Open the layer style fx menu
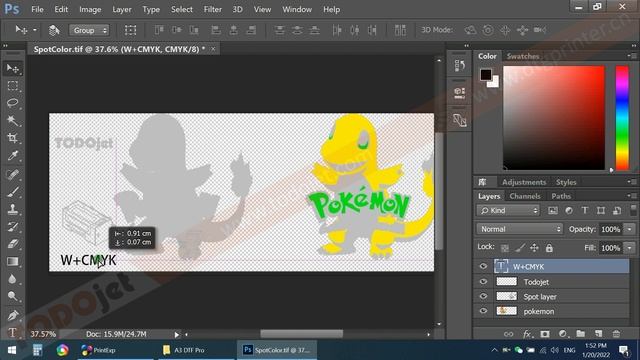The width and height of the screenshot is (640, 360). [x=527, y=334]
